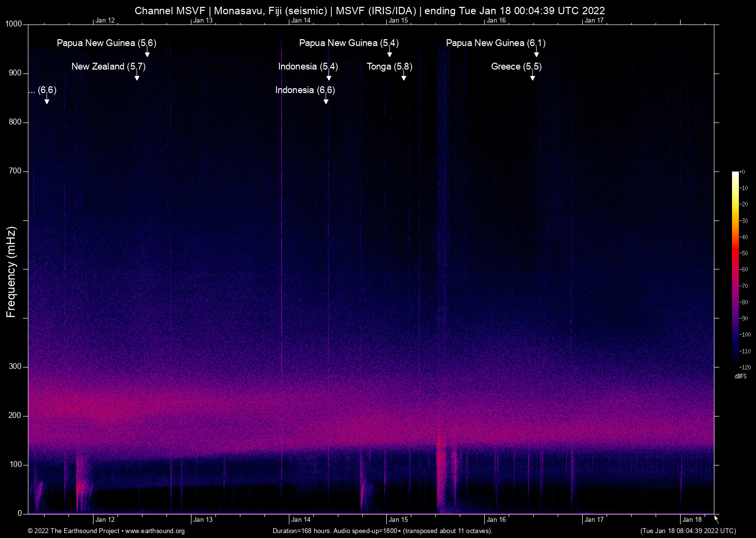This screenshot has width=756, height=538.
Task: Select the Tue Jan 18 08:04:39 UTC timestamp
Action: (687, 531)
